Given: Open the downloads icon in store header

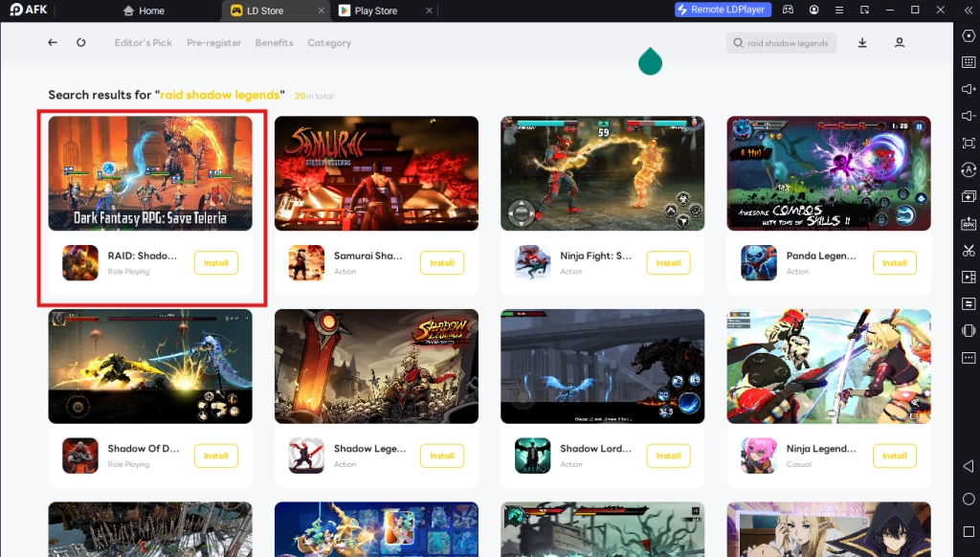Looking at the screenshot, I should [862, 42].
